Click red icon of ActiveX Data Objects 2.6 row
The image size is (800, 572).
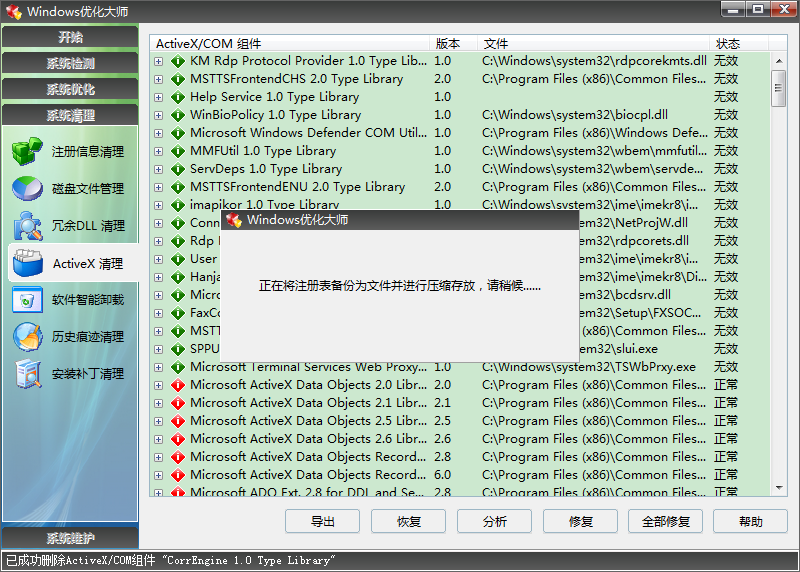pos(178,439)
